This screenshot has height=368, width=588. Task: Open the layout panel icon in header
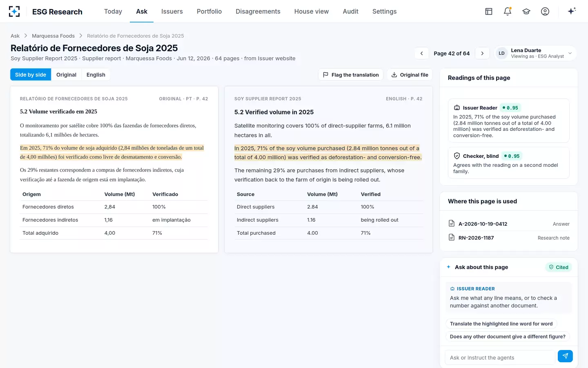[x=489, y=11]
